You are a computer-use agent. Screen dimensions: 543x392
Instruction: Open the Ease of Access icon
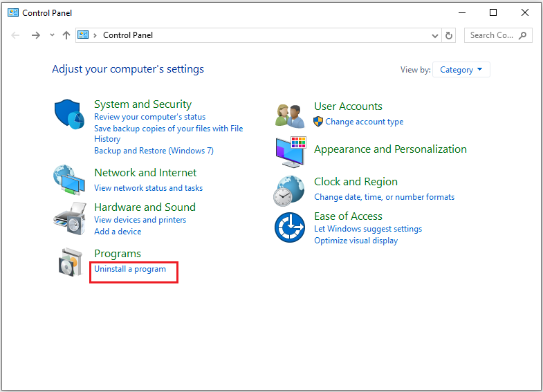pos(290,227)
